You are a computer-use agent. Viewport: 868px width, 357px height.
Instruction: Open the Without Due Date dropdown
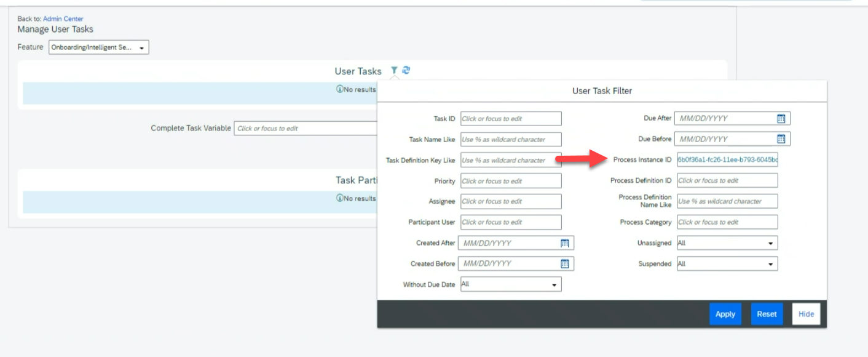pyautogui.click(x=511, y=284)
